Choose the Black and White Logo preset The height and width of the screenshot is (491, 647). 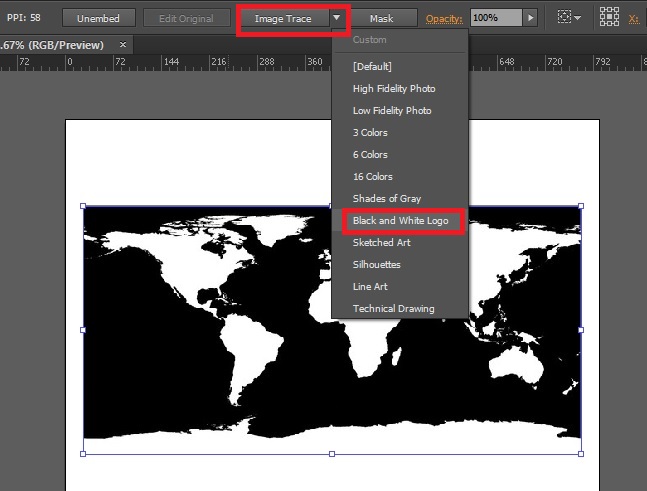400,221
